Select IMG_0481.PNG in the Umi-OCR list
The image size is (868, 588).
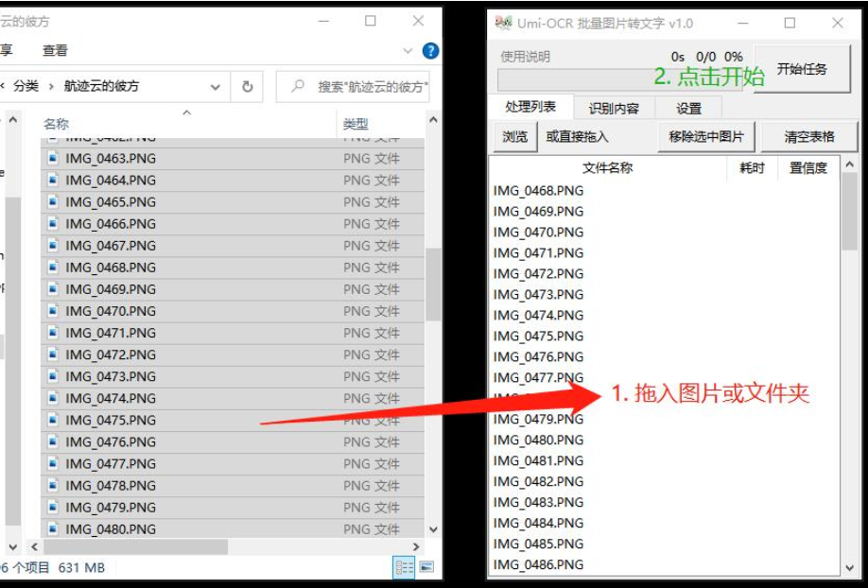pos(539,460)
